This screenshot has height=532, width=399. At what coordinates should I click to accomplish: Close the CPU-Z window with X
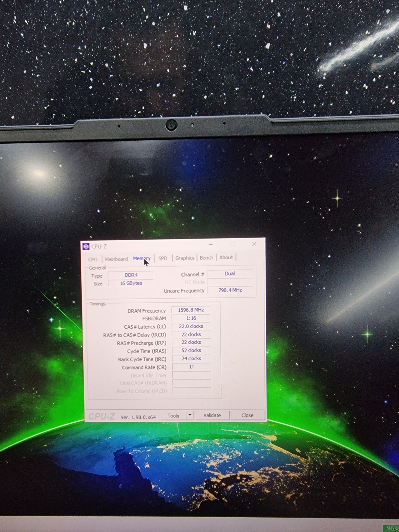254,244
